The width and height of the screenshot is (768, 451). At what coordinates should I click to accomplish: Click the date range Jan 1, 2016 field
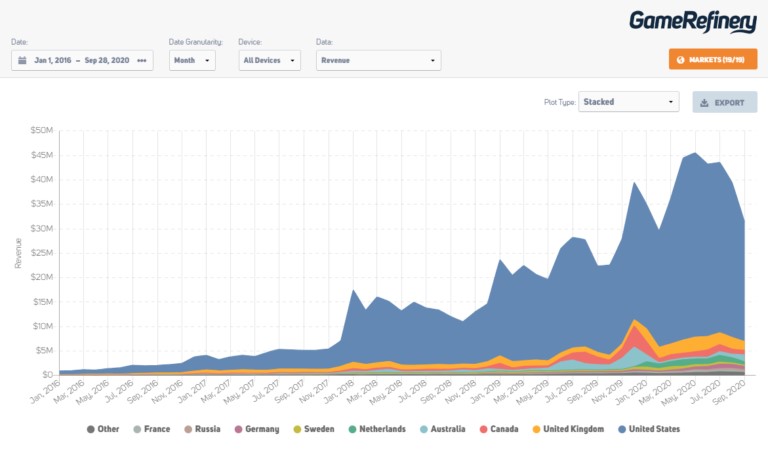click(52, 60)
